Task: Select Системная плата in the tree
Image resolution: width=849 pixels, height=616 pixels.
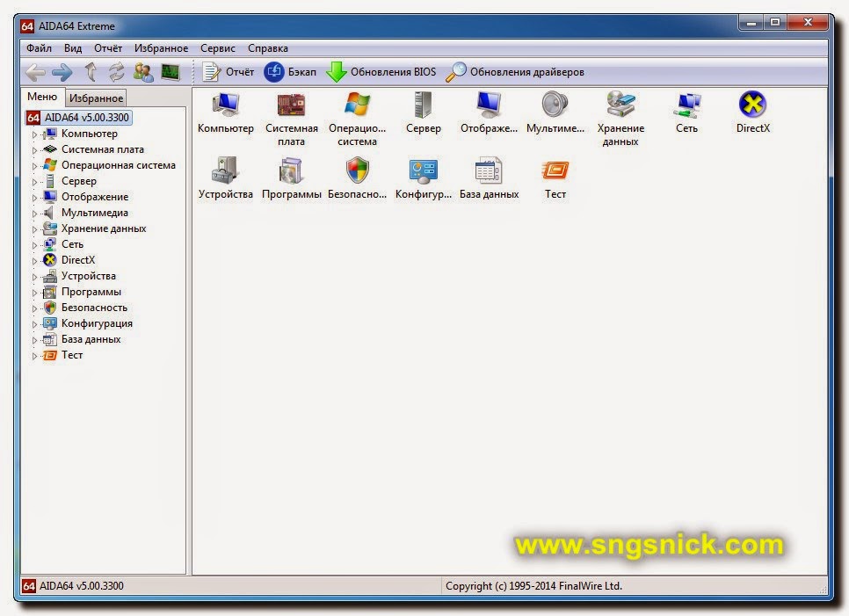Action: pyautogui.click(x=102, y=149)
